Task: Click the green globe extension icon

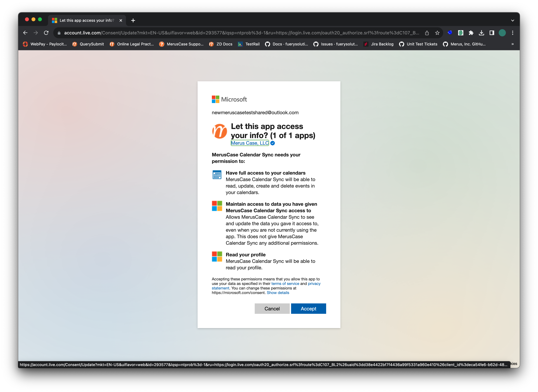Action: [461, 33]
